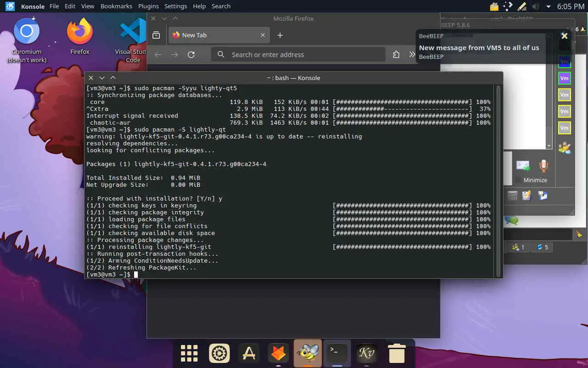
Task: Click BeeBEEP's calendar-style toolbar icon
Action: click(x=512, y=195)
